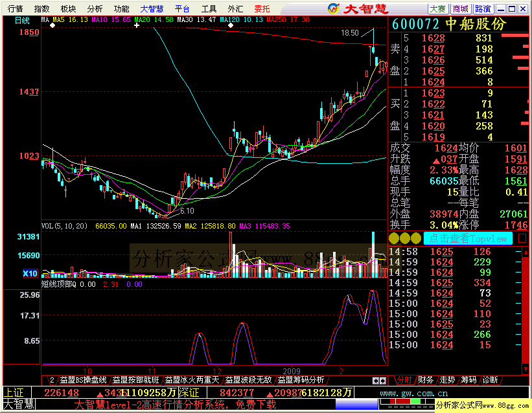Open the 平台 menu
Screen dimensions: 532x413
pyautogui.click(x=182, y=9)
